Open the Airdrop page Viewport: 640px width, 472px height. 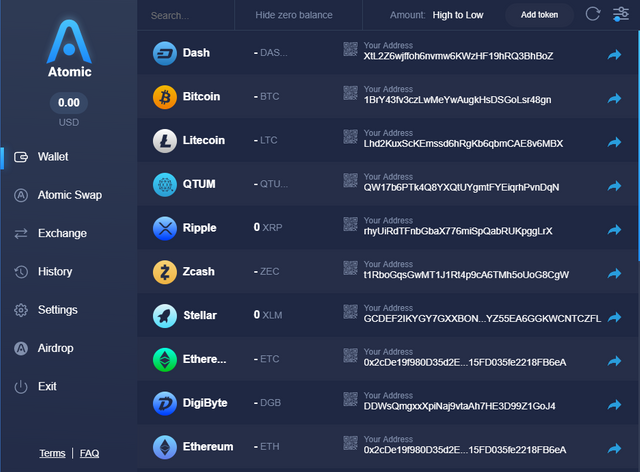pos(43,348)
